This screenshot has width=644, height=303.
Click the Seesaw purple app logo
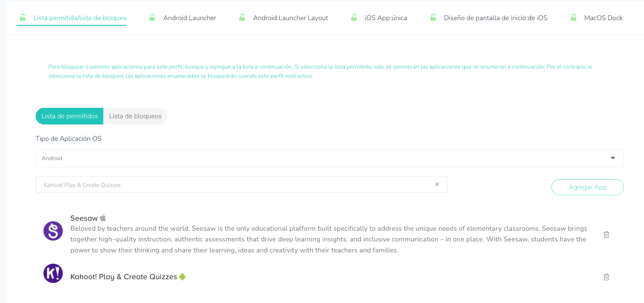[53, 231]
